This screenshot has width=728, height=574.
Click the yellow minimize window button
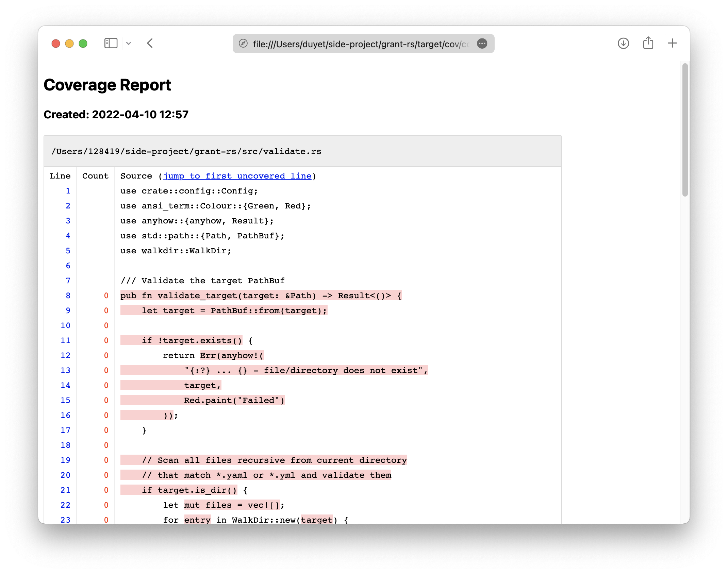pos(69,44)
